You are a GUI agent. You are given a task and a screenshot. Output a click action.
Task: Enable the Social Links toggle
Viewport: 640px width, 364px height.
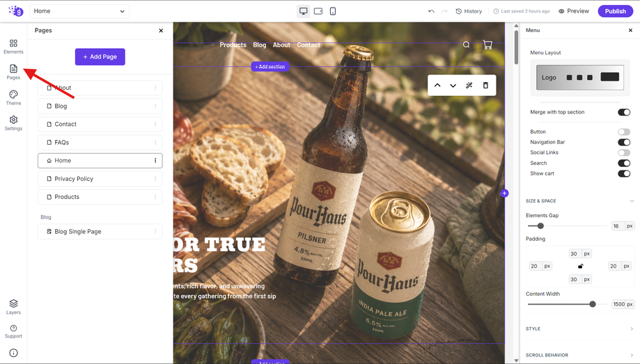(624, 152)
